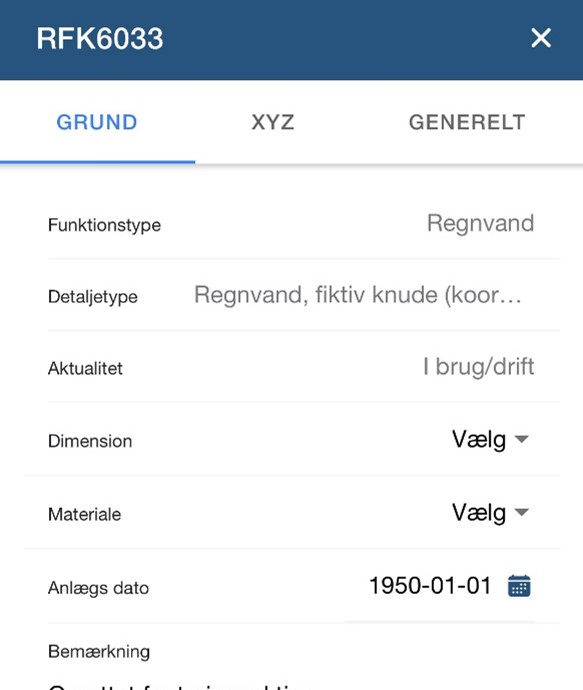Open the Dimension Vælg dropdown
This screenshot has width=583, height=690.
tap(491, 439)
